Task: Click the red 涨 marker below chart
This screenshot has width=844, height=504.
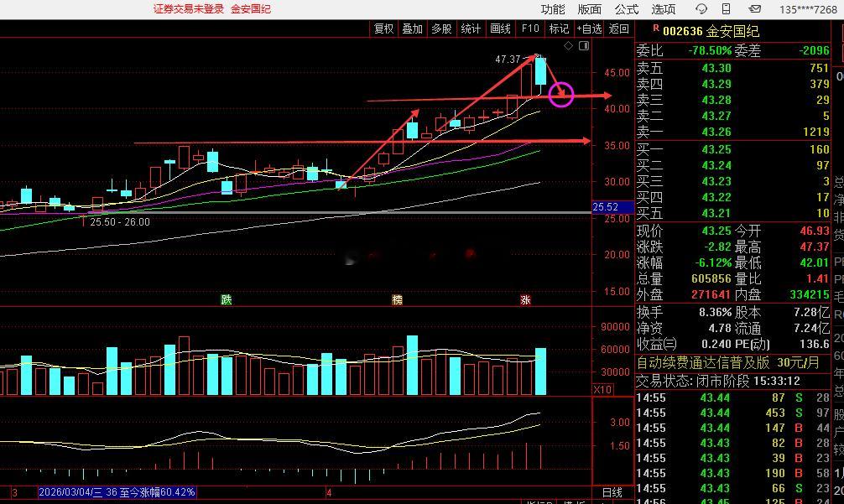Action: coord(525,299)
